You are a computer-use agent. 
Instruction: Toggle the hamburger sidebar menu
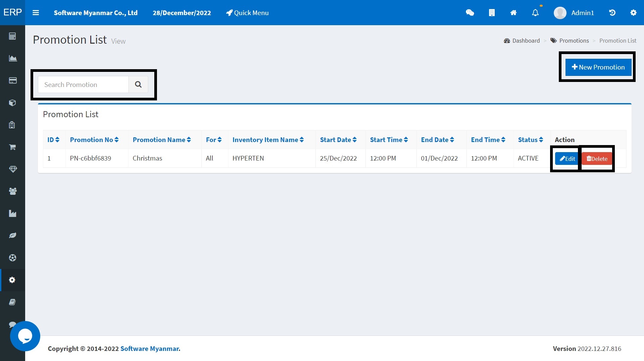point(36,13)
